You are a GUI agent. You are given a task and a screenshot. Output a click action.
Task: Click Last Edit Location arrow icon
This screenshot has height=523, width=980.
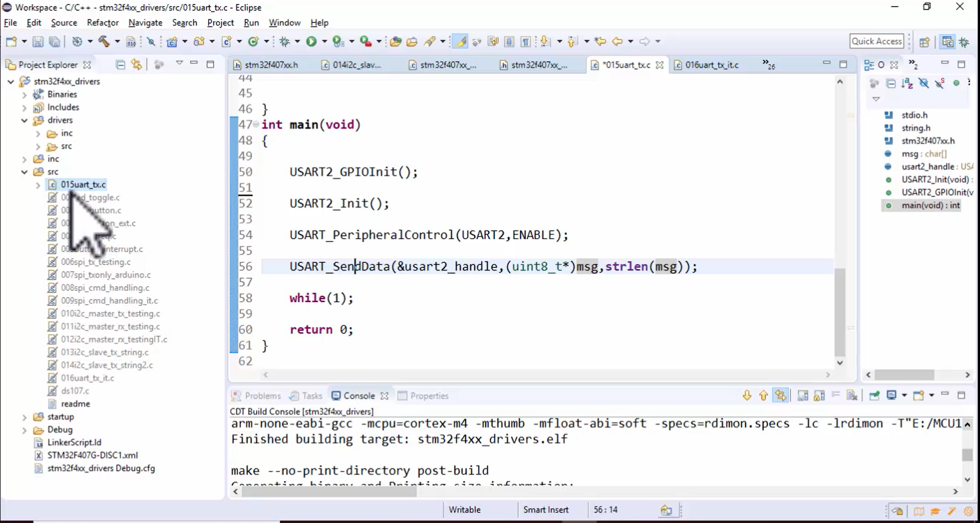(600, 41)
